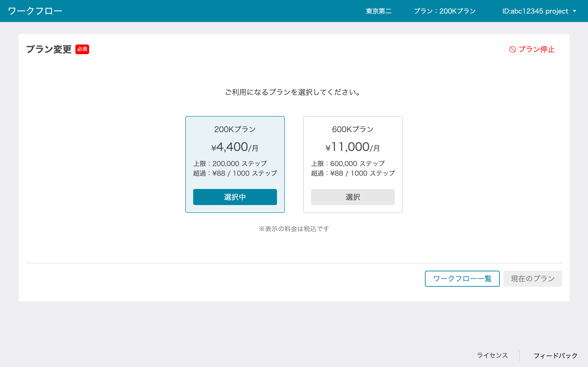Click the 上限：600,000 ステップ line

point(348,164)
